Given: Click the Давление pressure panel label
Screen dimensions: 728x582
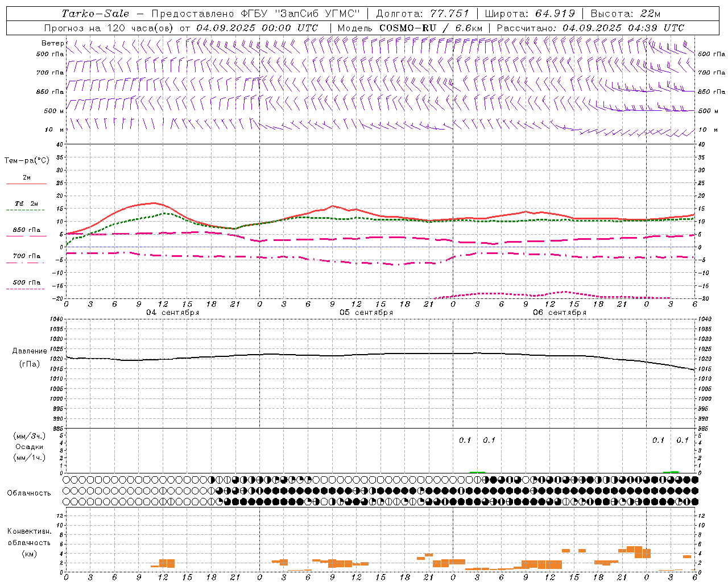Looking at the screenshot, I should pyautogui.click(x=30, y=351).
